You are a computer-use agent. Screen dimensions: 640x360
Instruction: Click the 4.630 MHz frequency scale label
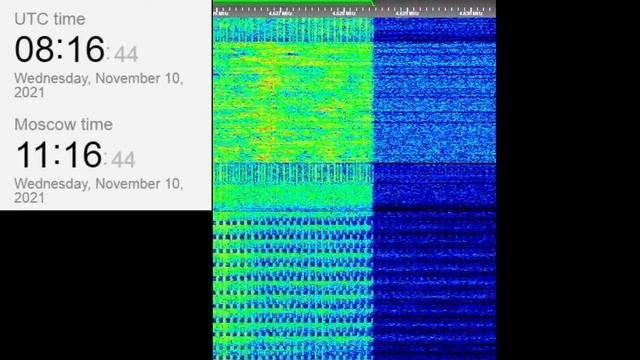pos(471,13)
